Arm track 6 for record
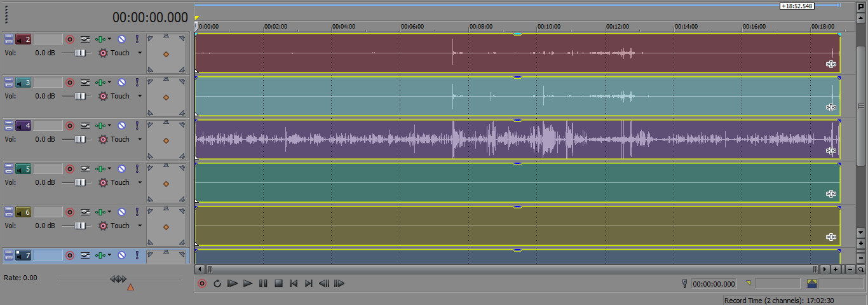This screenshot has width=868, height=305. click(71, 212)
